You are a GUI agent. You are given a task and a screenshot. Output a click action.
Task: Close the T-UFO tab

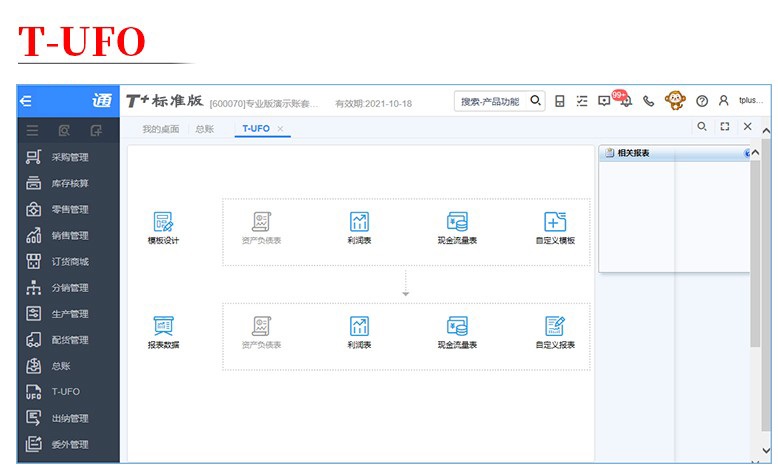pyautogui.click(x=280, y=129)
